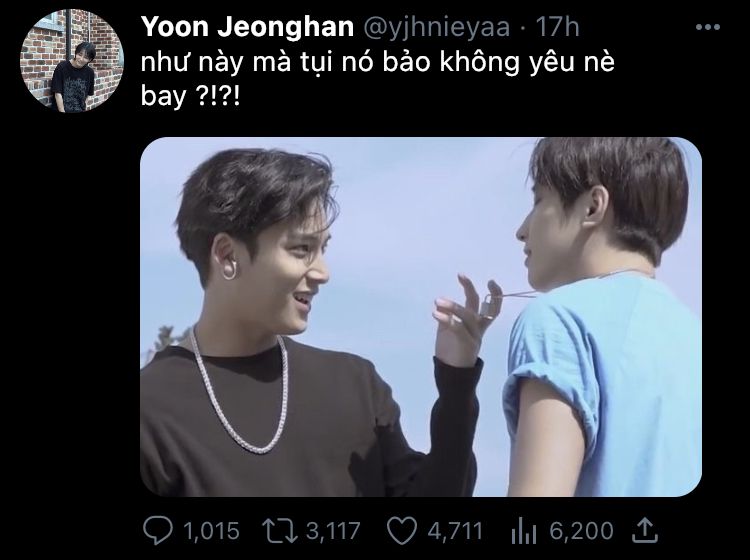Open the three-dot more options menu
The height and width of the screenshot is (560, 750).
pos(707,27)
